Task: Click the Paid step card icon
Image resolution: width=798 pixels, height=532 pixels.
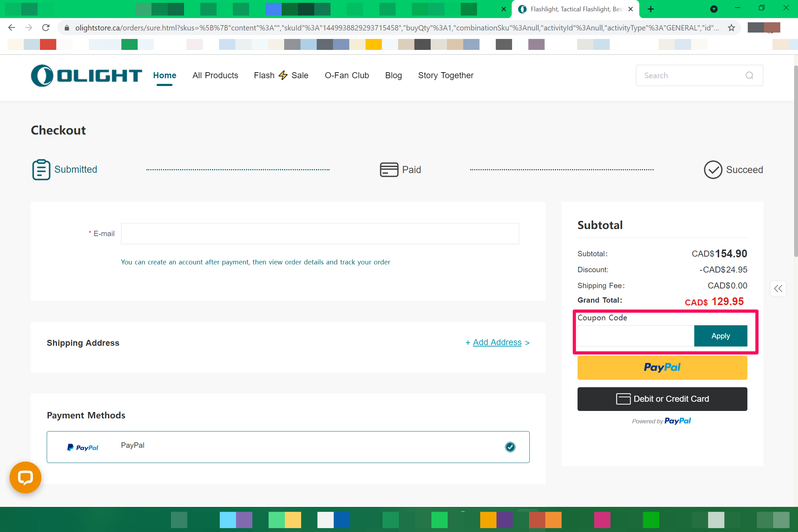Action: (x=389, y=170)
